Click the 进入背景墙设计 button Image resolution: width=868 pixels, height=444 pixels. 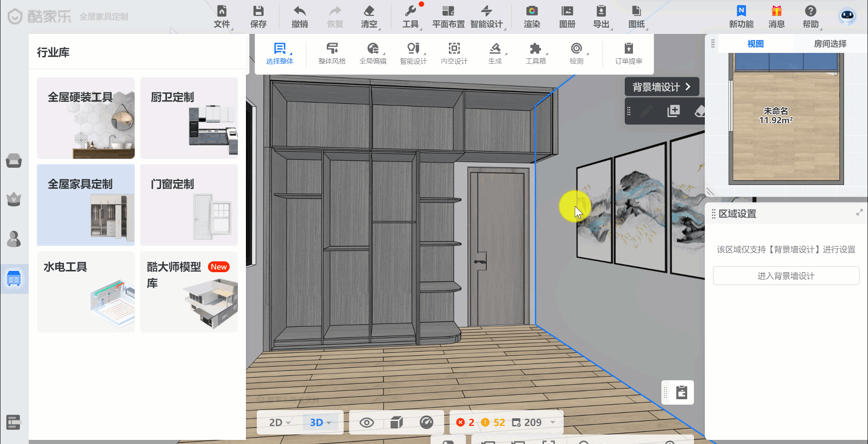(x=786, y=276)
